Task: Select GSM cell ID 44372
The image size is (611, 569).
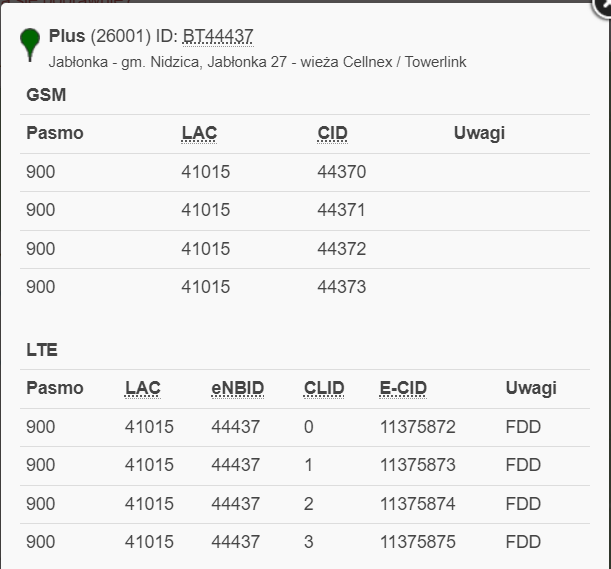Action: [342, 248]
